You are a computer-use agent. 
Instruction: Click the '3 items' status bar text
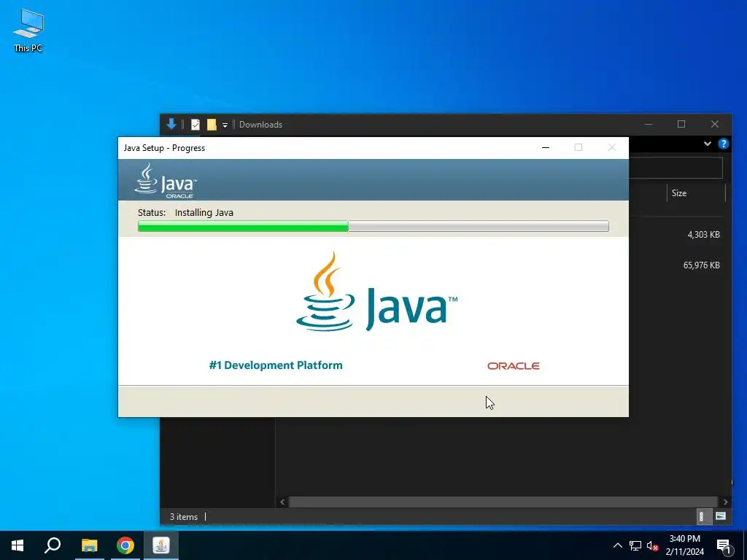tap(183, 517)
